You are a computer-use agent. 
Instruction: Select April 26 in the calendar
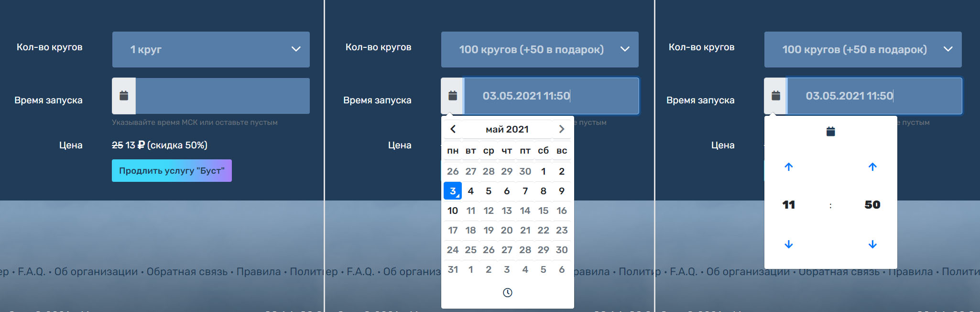coord(453,171)
